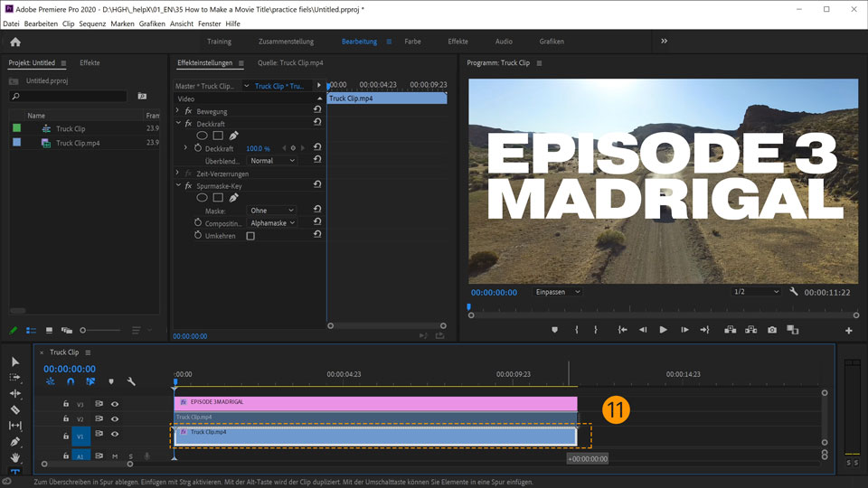Open timeline display settings wrench

tap(131, 381)
